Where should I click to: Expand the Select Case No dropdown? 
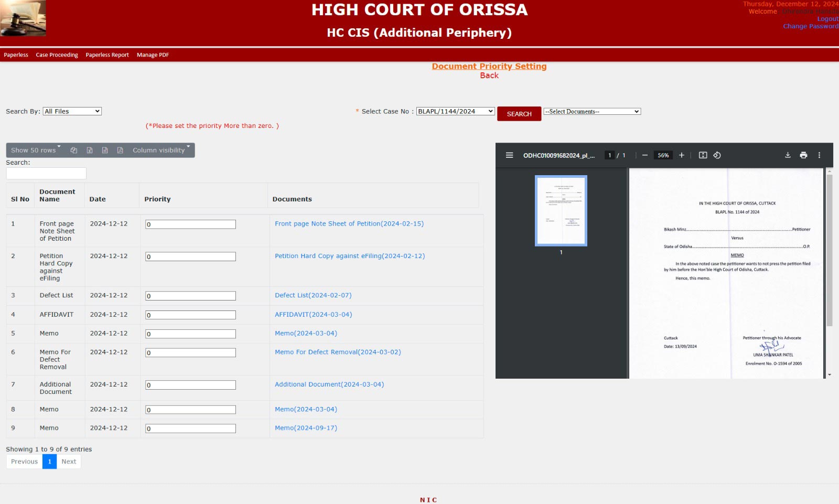click(455, 111)
